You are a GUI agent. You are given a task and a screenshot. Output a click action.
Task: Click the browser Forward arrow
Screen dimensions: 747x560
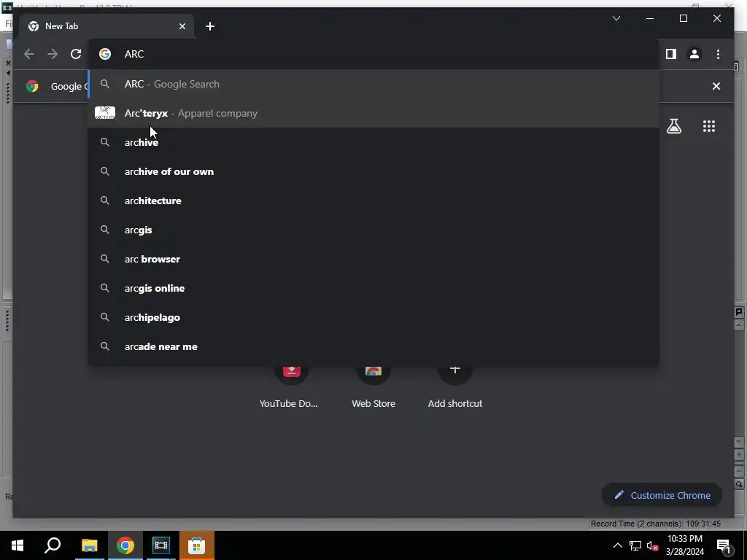tap(53, 54)
